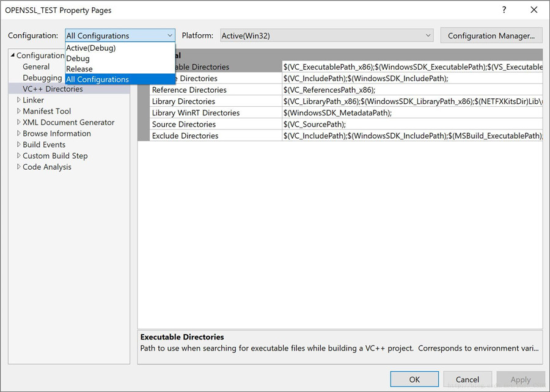Expand the Build Events node arrow
The width and height of the screenshot is (550, 392).
18,144
